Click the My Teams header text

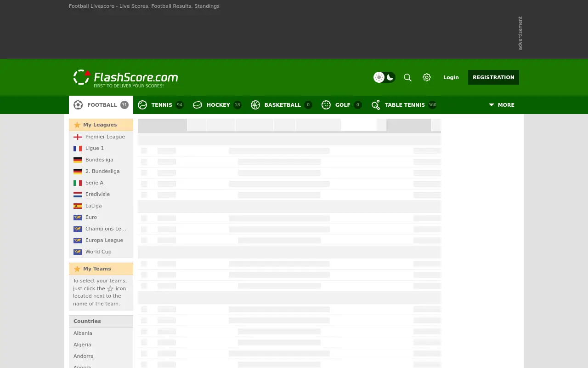tap(97, 269)
